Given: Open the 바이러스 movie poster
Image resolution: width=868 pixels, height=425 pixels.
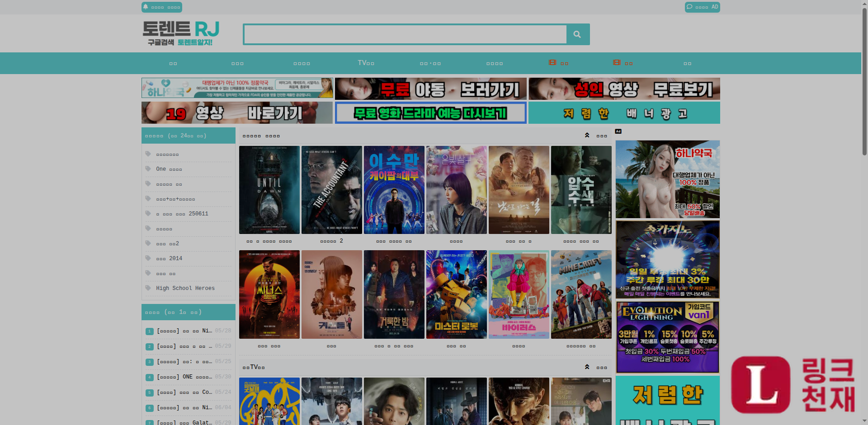Looking at the screenshot, I should pyautogui.click(x=519, y=294).
